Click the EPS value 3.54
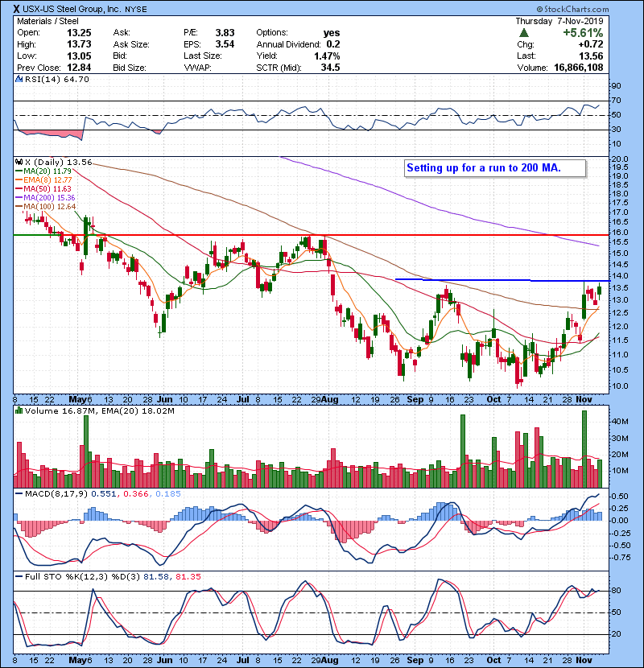The width and height of the screenshot is (644, 668). tap(225, 44)
